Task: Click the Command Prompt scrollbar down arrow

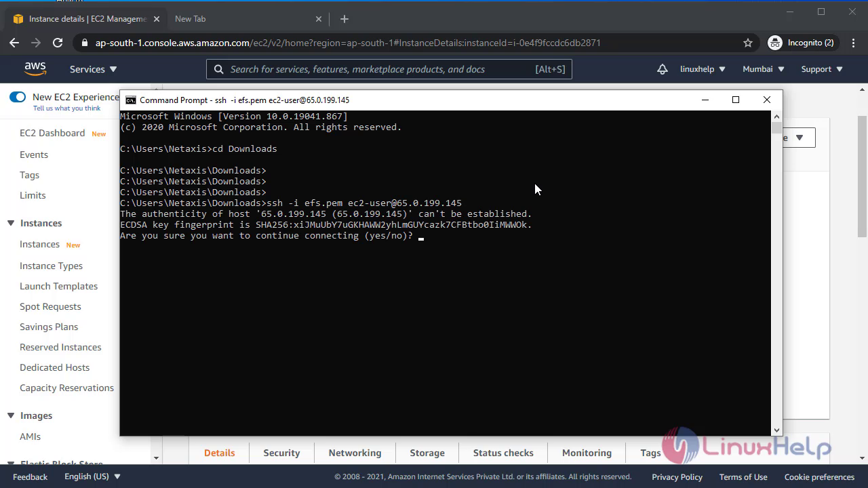Action: click(776, 430)
